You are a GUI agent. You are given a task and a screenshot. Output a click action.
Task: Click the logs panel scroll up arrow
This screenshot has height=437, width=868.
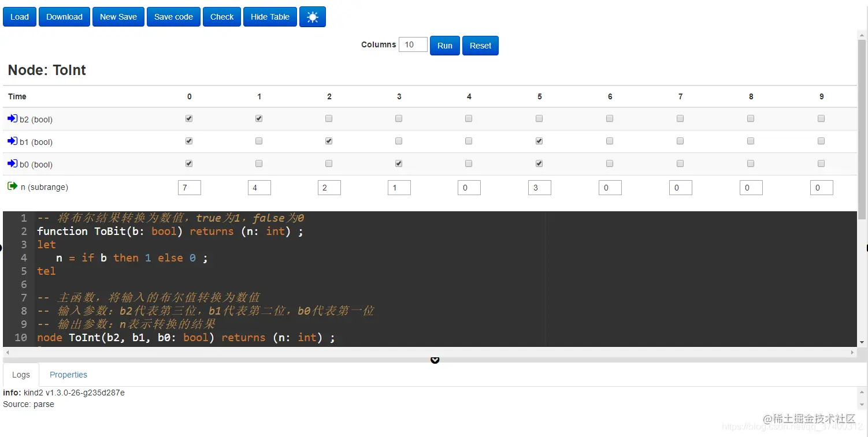point(862,393)
